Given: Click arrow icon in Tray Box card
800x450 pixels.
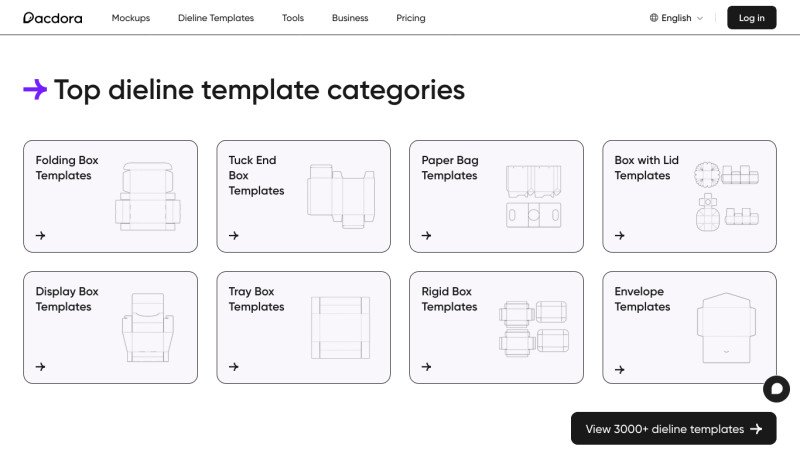Looking at the screenshot, I should click(x=234, y=367).
